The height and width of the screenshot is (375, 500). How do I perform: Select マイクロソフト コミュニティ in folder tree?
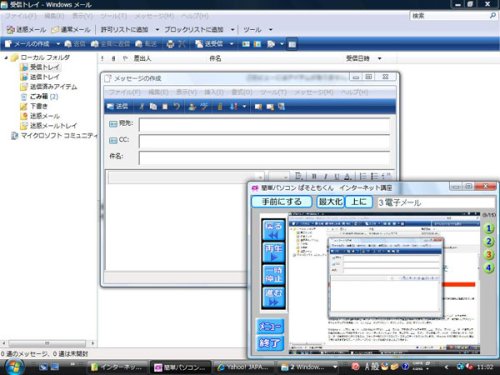coord(54,136)
